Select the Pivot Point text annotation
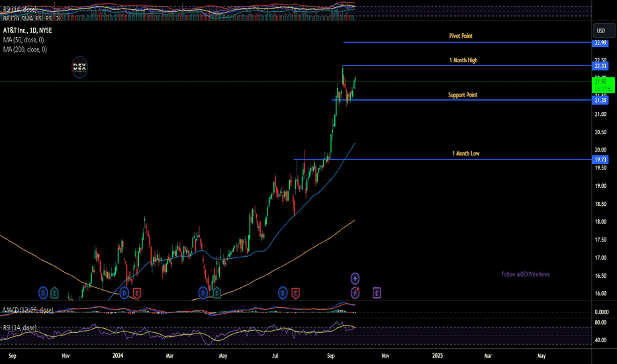The width and height of the screenshot is (617, 364). coord(461,36)
